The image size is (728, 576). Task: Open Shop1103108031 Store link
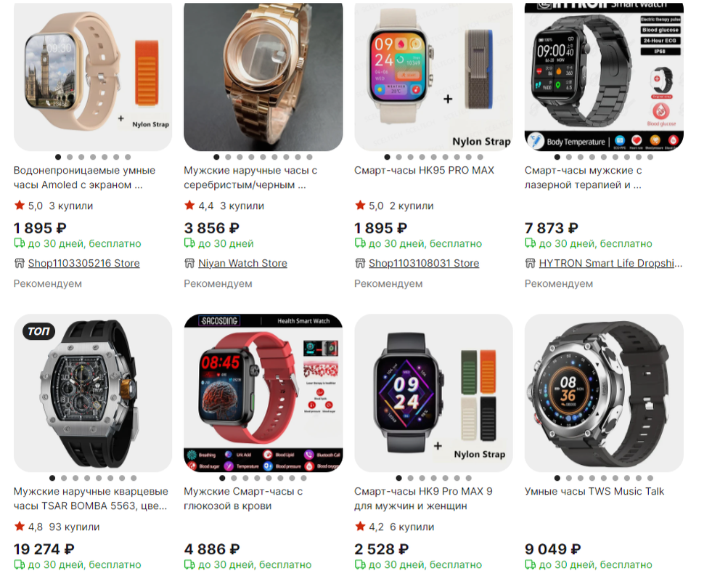tap(424, 264)
